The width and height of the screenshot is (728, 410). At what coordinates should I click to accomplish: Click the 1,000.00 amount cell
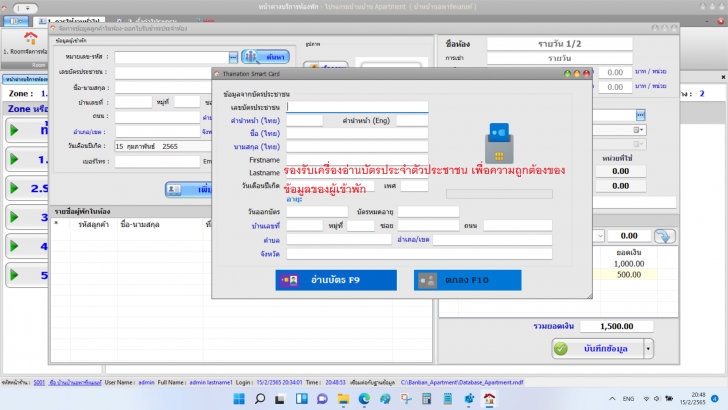[629, 264]
